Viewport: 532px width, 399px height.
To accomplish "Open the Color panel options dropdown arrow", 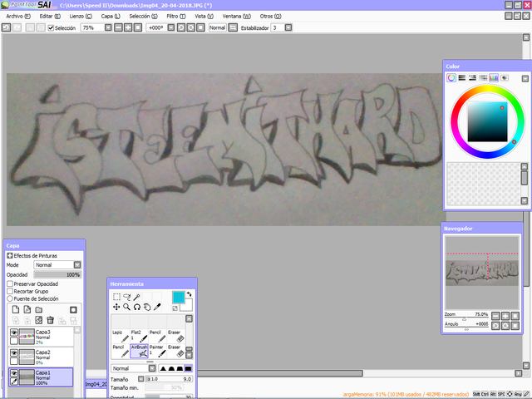I will [x=525, y=78].
